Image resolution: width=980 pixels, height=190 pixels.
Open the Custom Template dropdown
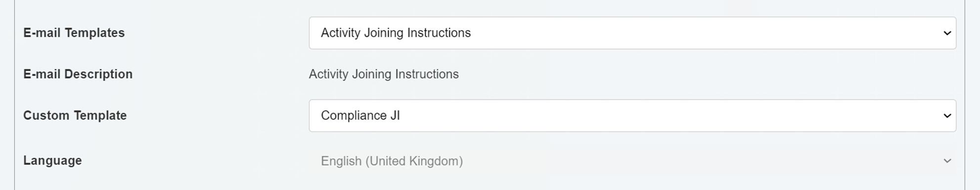632,115
